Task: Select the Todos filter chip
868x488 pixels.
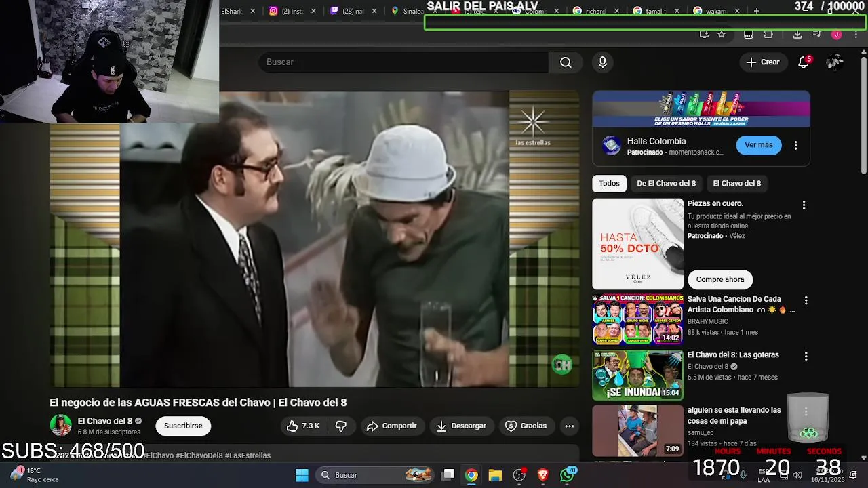Action: coord(609,184)
